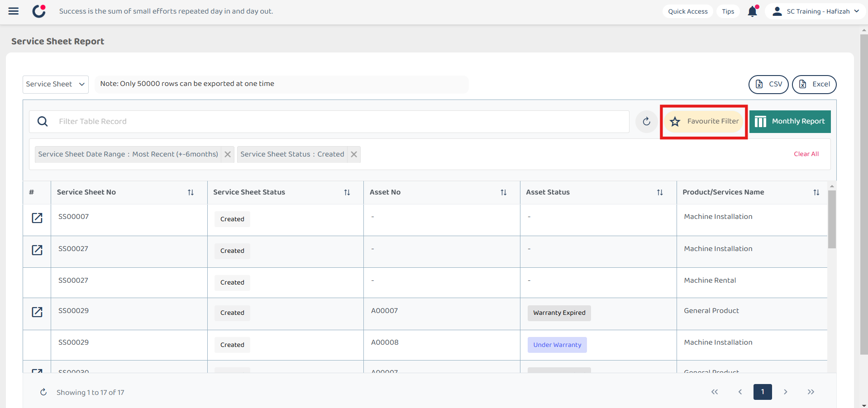
Task: Click the page vertical scrollbar
Action: pos(864,195)
